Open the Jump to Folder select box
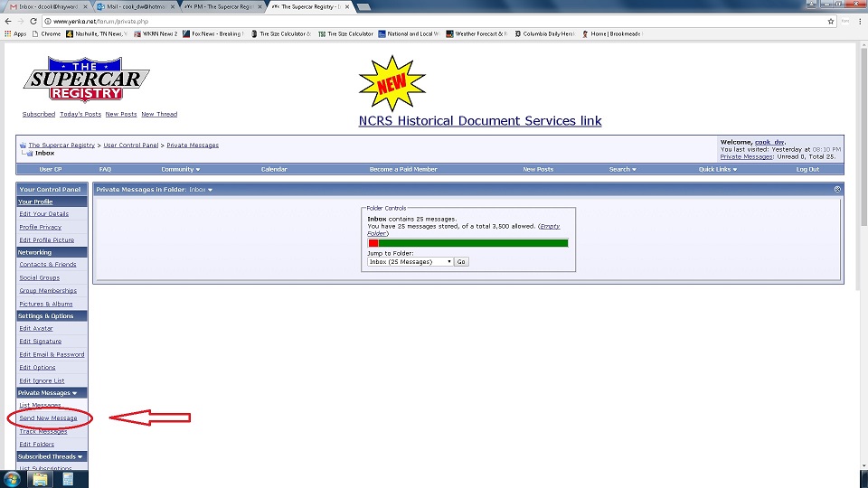 pyautogui.click(x=410, y=262)
